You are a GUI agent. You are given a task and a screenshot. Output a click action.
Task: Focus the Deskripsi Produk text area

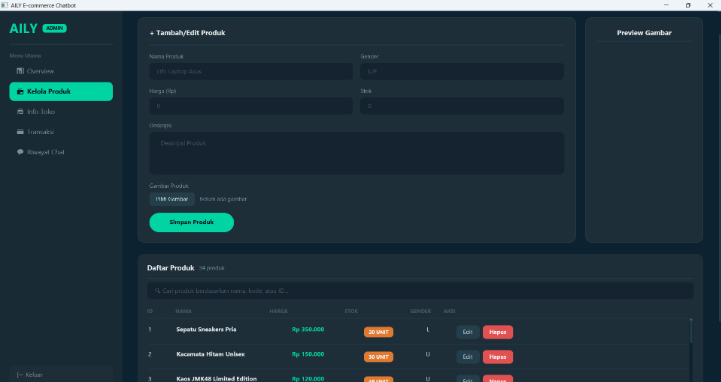357,153
